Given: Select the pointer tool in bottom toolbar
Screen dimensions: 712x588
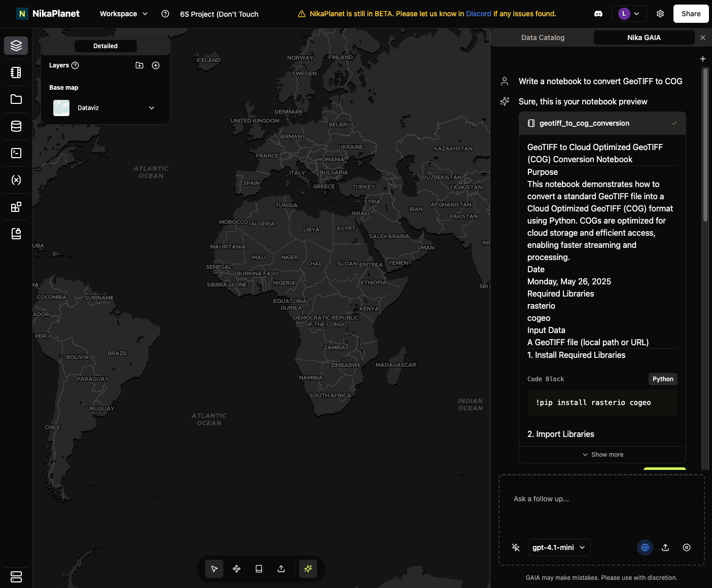Looking at the screenshot, I should pos(214,569).
